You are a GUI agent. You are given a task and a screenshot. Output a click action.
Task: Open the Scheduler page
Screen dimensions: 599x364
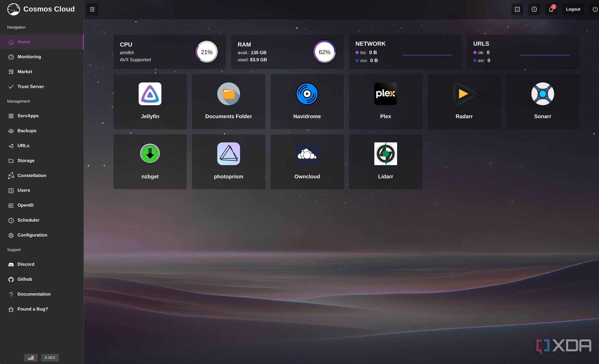tap(42, 220)
